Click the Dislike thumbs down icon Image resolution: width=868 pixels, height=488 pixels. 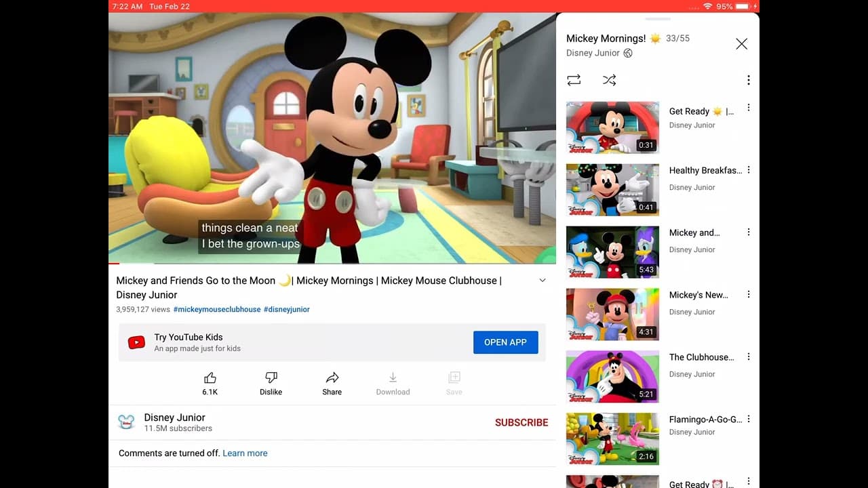(x=271, y=378)
